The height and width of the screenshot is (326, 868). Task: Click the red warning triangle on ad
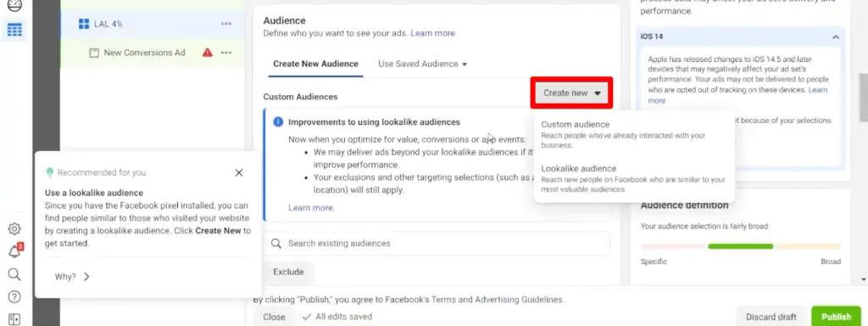click(207, 53)
